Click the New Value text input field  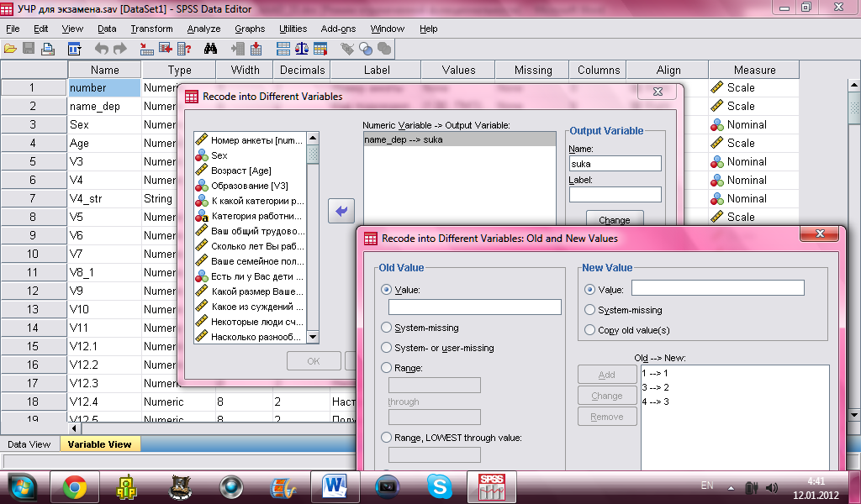pos(718,288)
